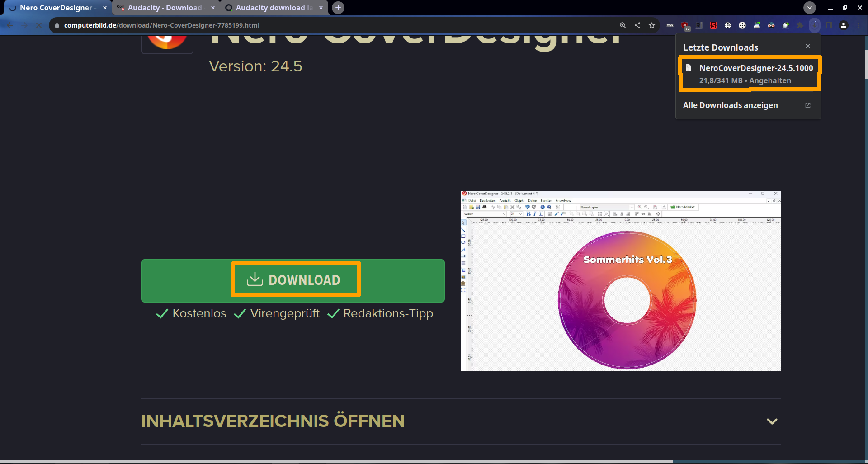Close the Audacity - Download tab
This screenshot has width=868, height=464.
(x=213, y=8)
